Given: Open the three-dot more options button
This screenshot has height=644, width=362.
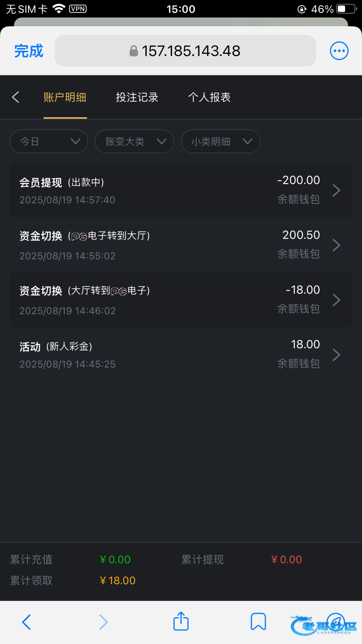Looking at the screenshot, I should pyautogui.click(x=339, y=51).
